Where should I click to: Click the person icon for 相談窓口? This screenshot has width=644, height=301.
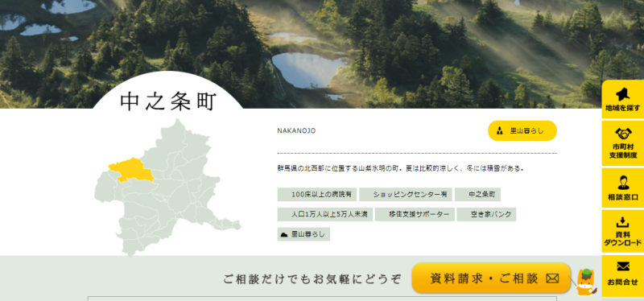[623, 183]
